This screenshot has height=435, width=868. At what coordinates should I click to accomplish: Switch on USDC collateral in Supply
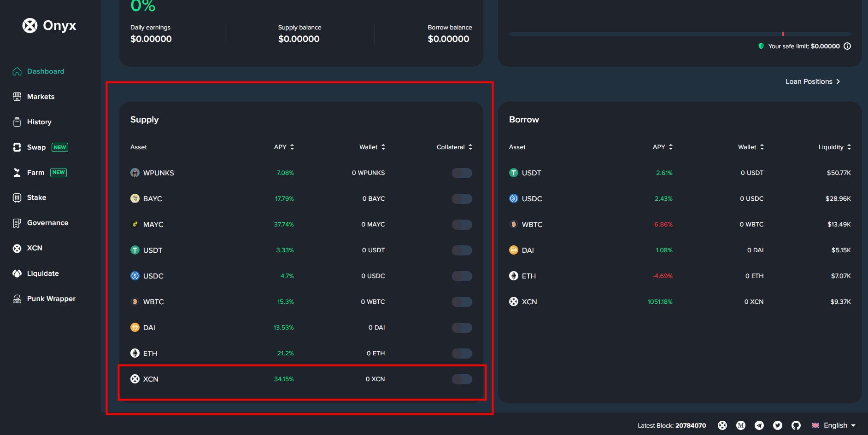click(462, 276)
